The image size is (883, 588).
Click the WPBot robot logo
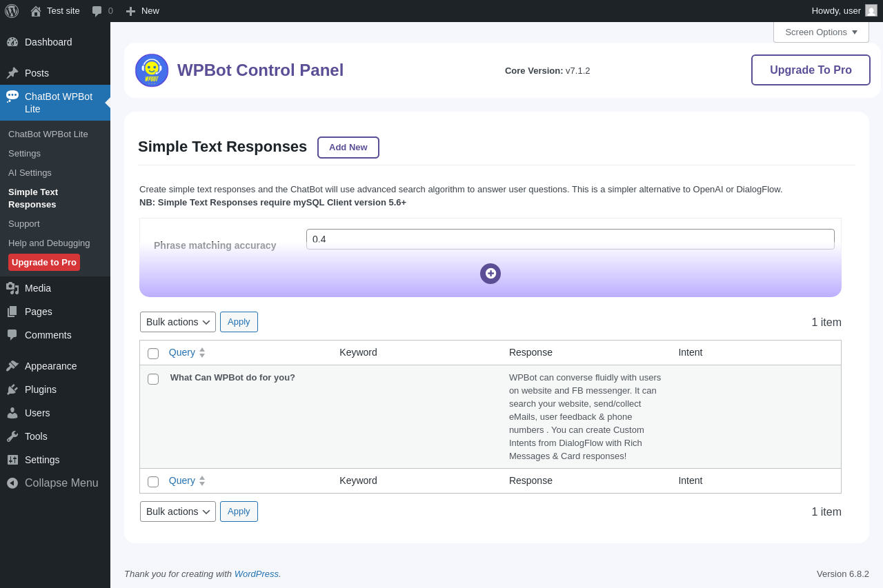pyautogui.click(x=152, y=70)
